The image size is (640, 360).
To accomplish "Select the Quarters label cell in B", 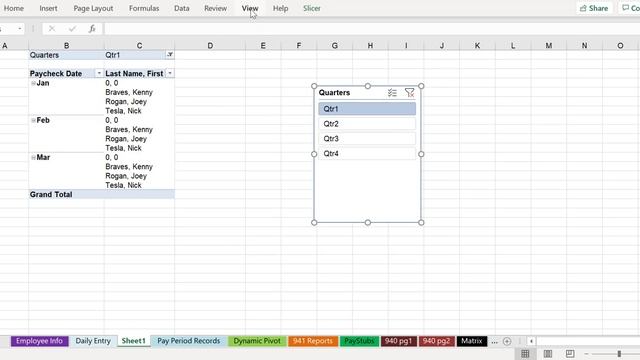I will [66, 55].
